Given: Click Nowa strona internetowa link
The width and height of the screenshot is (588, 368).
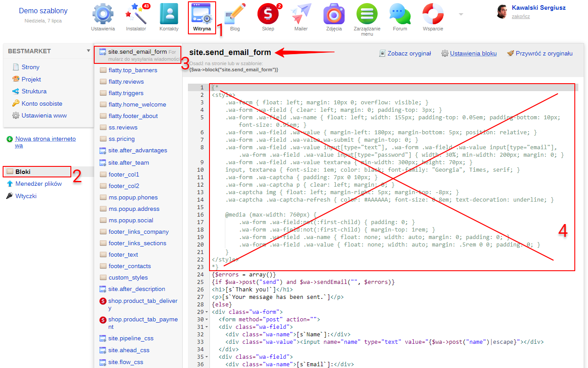Looking at the screenshot, I should point(45,142).
